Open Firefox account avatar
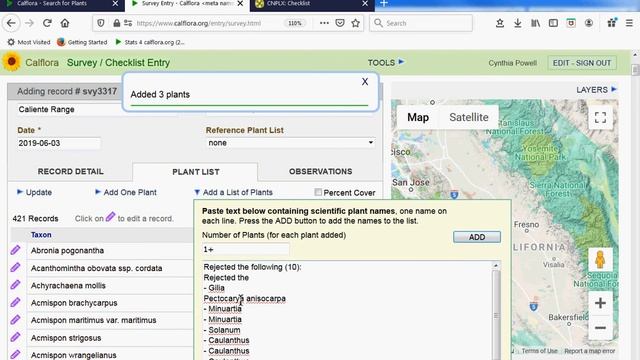 [589, 23]
